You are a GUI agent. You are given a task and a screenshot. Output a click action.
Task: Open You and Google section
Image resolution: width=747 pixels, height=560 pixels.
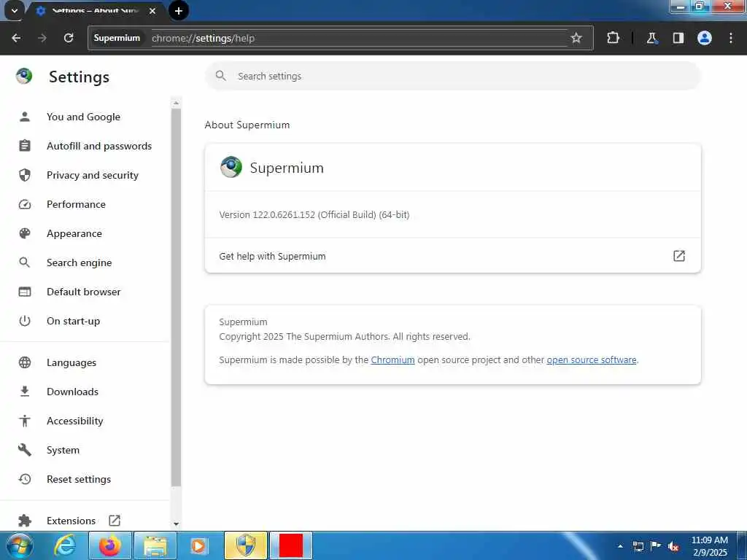click(83, 117)
